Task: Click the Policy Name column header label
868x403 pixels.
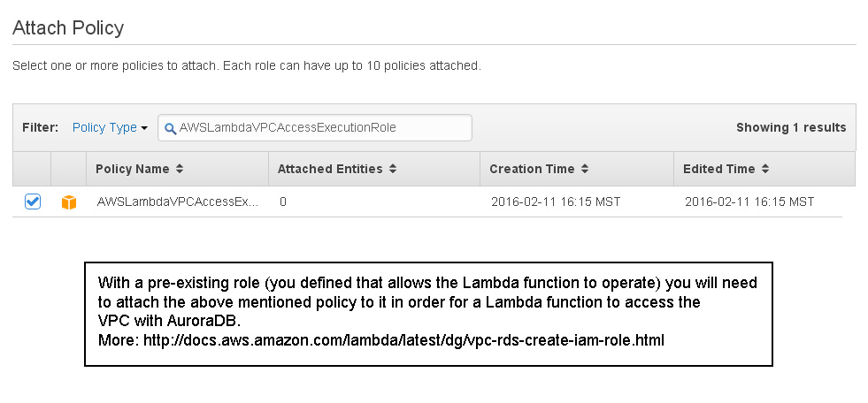Action: click(x=133, y=169)
